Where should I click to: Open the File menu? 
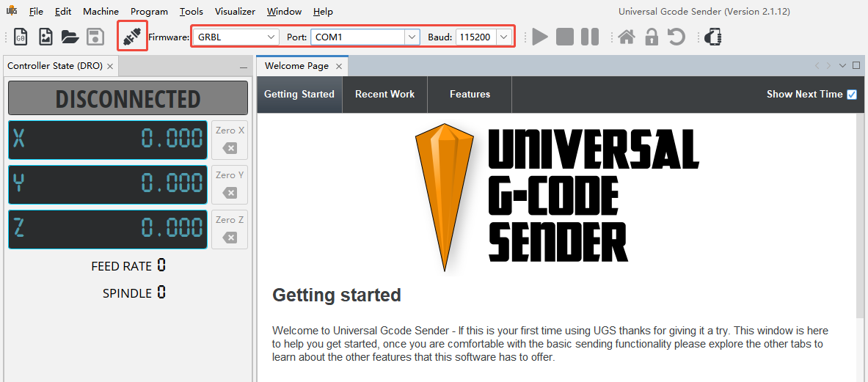coord(36,12)
